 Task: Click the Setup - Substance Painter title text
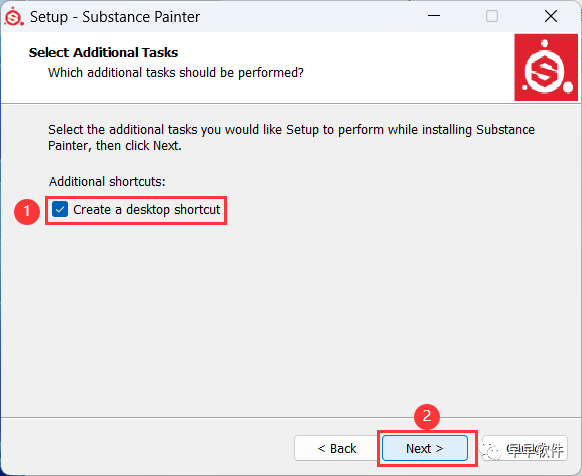click(115, 17)
